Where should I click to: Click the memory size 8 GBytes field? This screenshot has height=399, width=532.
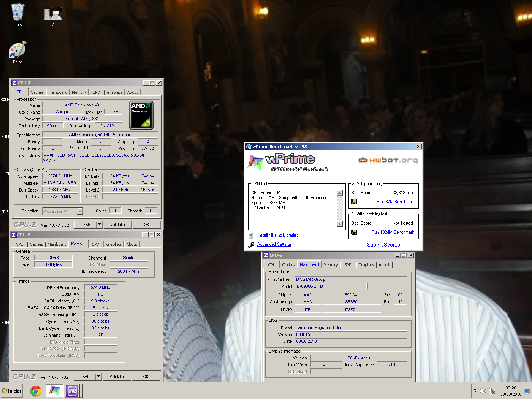pos(53,265)
